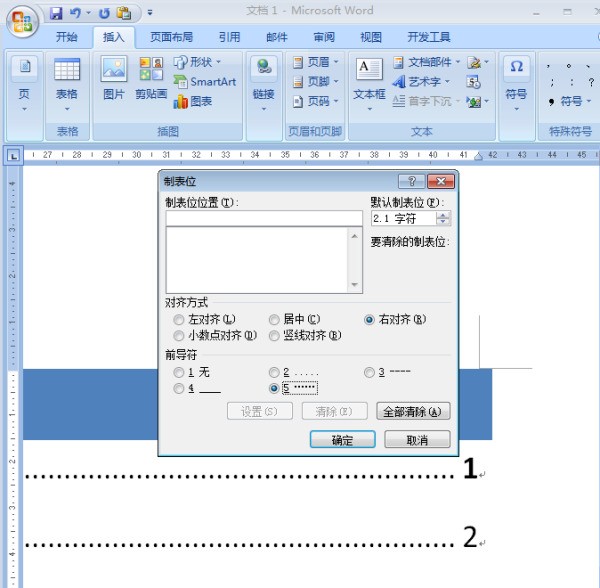
Task: Click the 默认制表位 value field
Action: pyautogui.click(x=404, y=218)
